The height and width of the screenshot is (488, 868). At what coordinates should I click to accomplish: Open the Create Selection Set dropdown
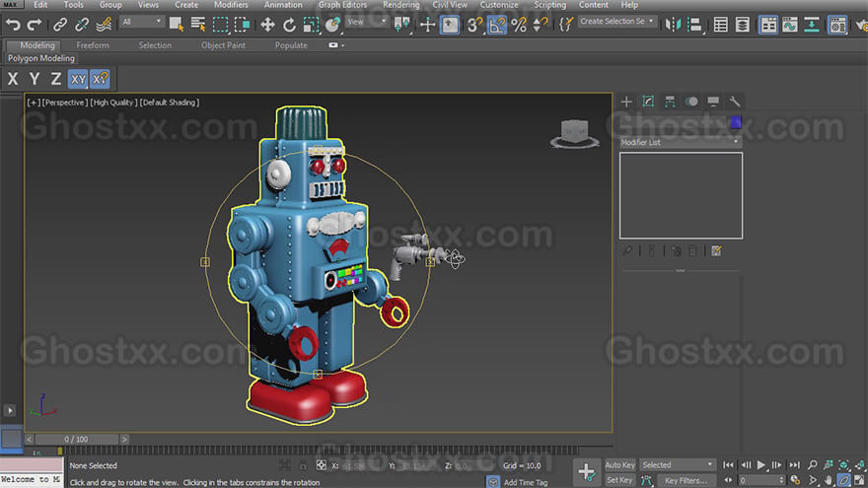pyautogui.click(x=616, y=21)
